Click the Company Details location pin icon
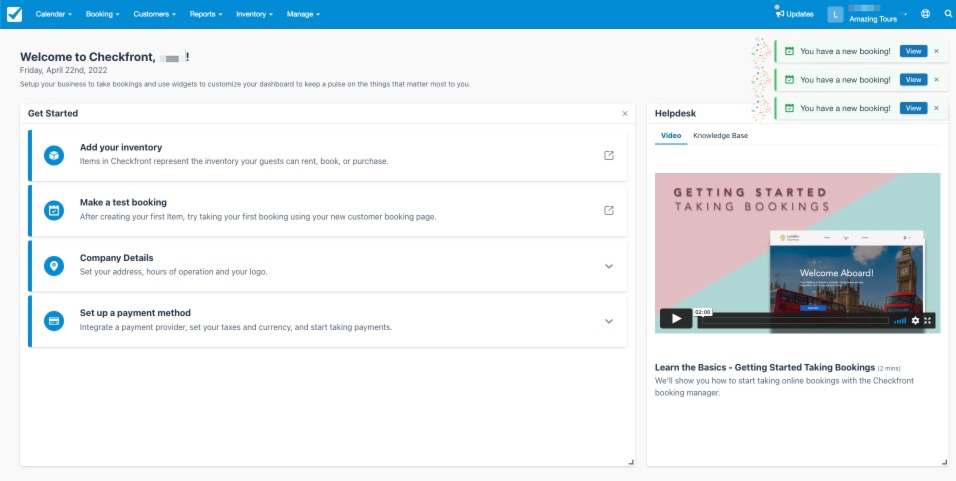The image size is (956, 481). [x=54, y=266]
